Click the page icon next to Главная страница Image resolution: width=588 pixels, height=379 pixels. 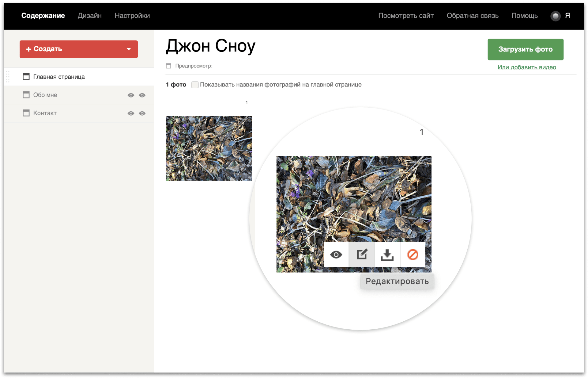tap(26, 77)
